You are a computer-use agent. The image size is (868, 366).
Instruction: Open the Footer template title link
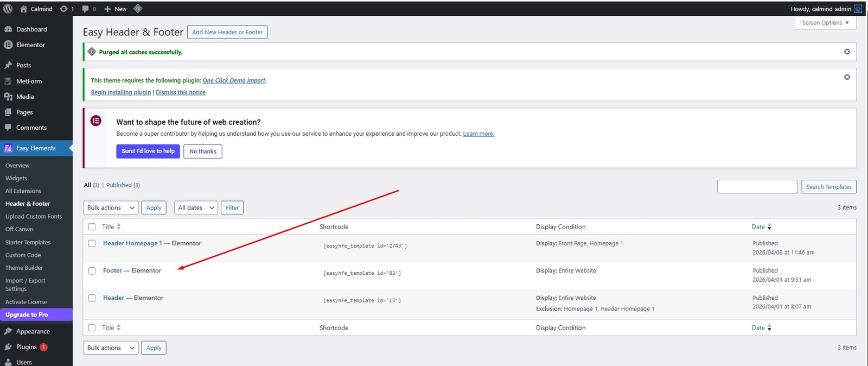point(112,270)
